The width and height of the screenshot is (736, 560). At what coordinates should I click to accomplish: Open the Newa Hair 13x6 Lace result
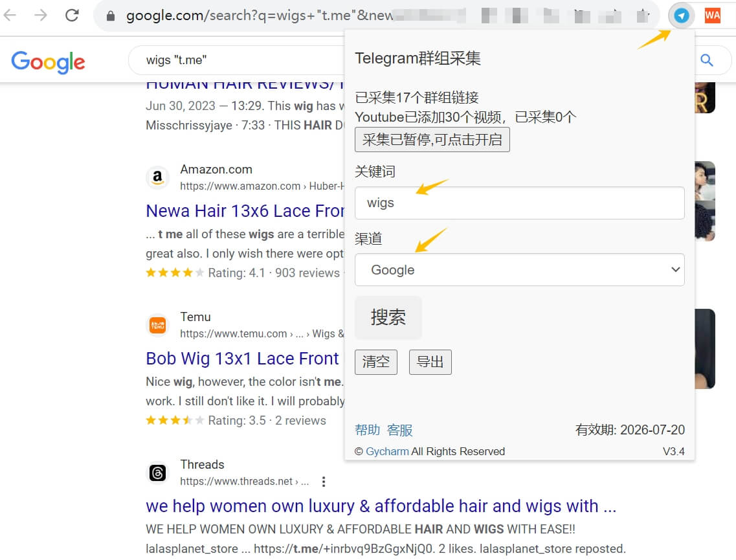245,211
